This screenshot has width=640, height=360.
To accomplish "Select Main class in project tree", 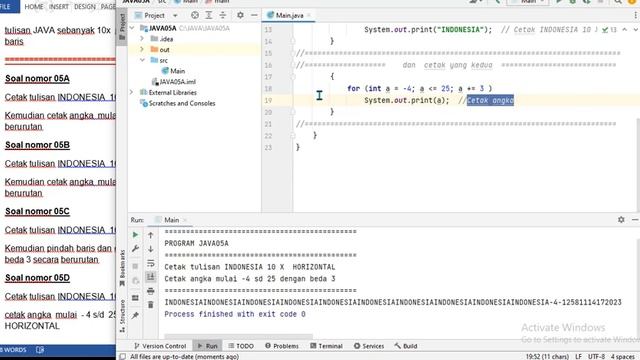I will coord(173,71).
